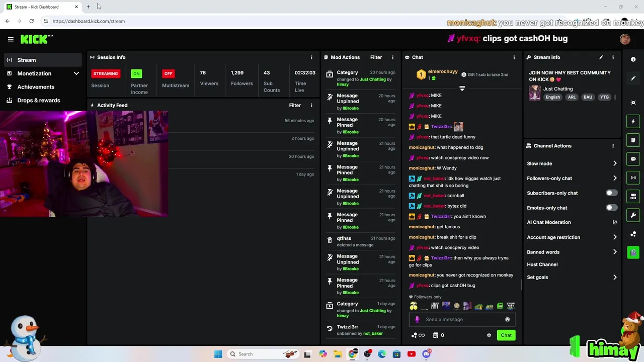Select Stream in left sidebar
644x362 pixels.
(43, 60)
